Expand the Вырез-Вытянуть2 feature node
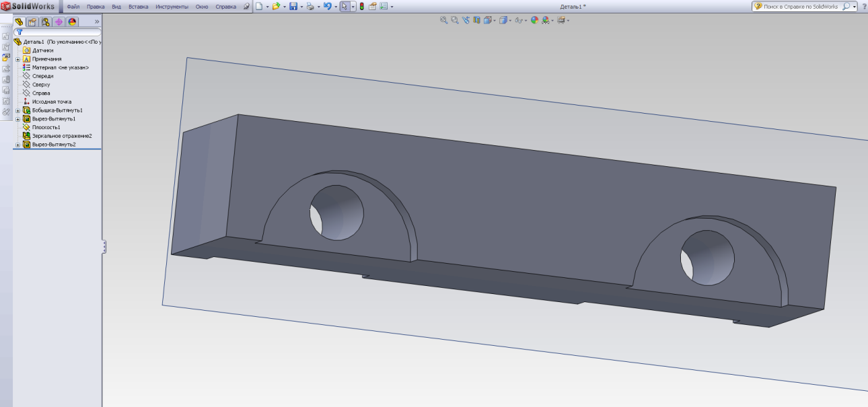 pyautogui.click(x=18, y=145)
